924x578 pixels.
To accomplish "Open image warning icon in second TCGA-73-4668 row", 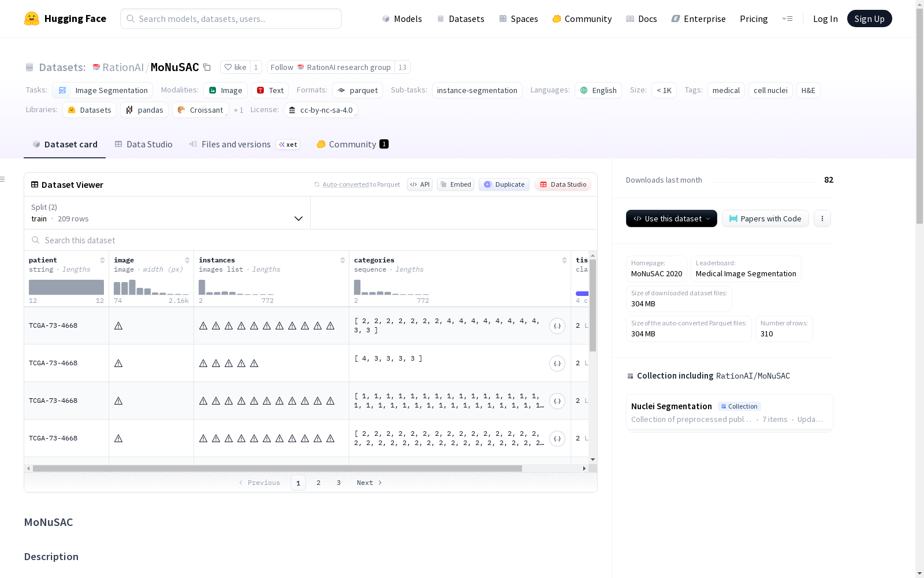I will coord(118,363).
